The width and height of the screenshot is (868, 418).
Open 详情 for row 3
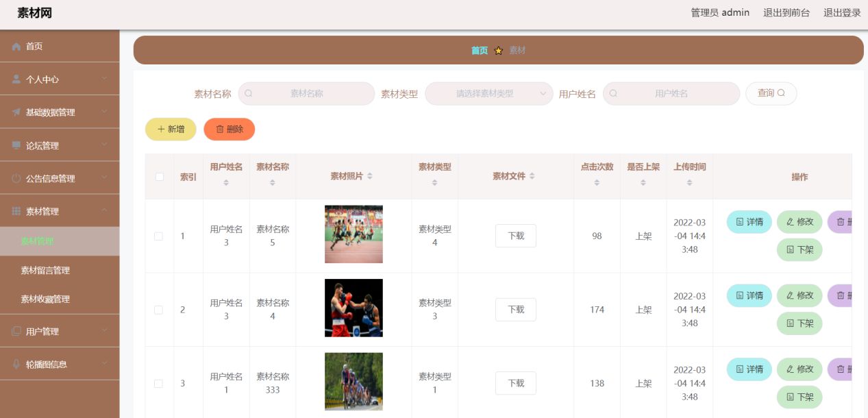click(x=749, y=369)
